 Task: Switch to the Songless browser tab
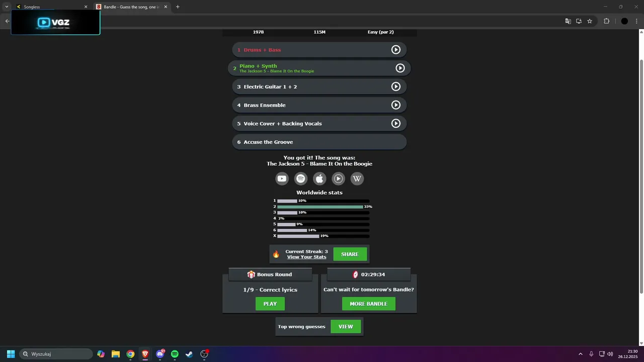point(50,7)
